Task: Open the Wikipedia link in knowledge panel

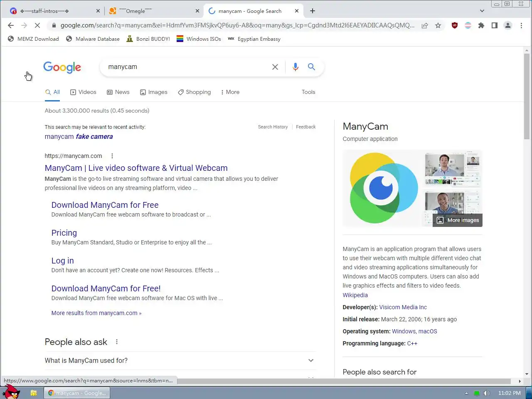Action: pyautogui.click(x=355, y=295)
